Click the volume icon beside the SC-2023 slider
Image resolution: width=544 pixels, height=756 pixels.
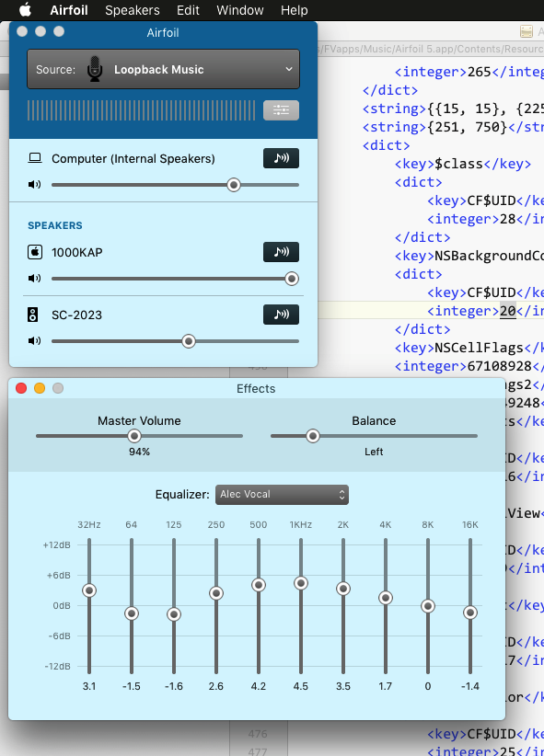pyautogui.click(x=33, y=341)
